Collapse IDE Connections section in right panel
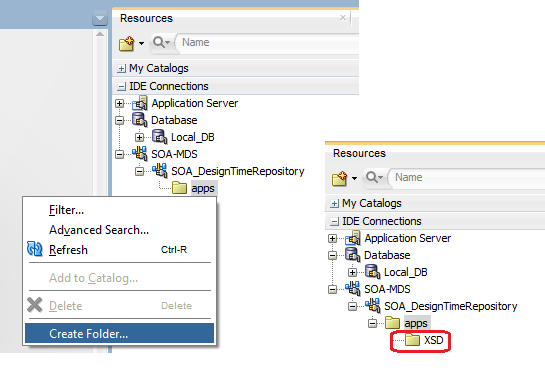 [x=334, y=221]
